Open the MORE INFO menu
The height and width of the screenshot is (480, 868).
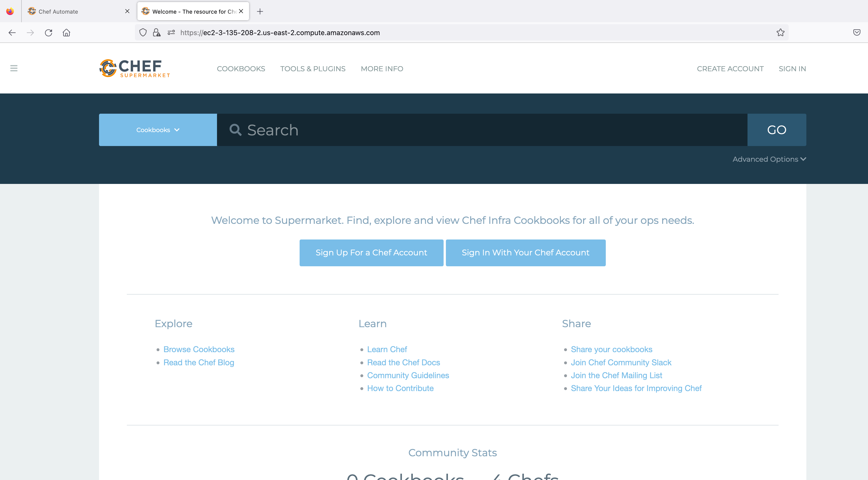[x=382, y=68]
